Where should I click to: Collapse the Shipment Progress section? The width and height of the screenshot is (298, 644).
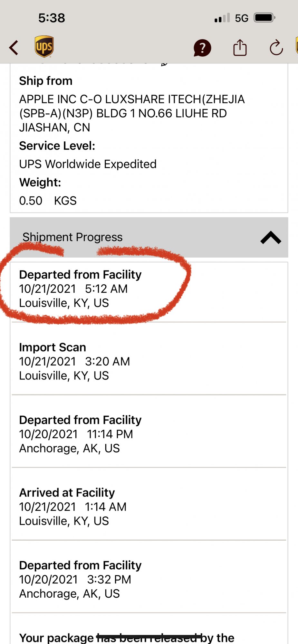271,238
